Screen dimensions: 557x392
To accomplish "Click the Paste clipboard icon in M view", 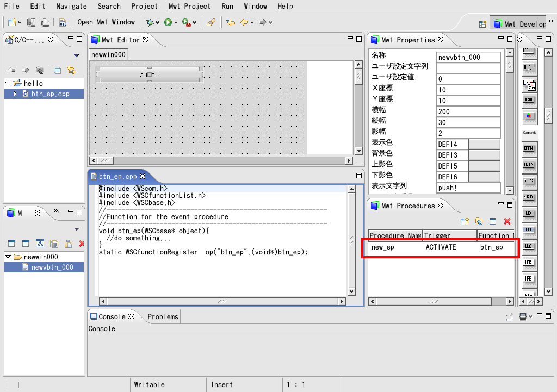I will click(68, 244).
